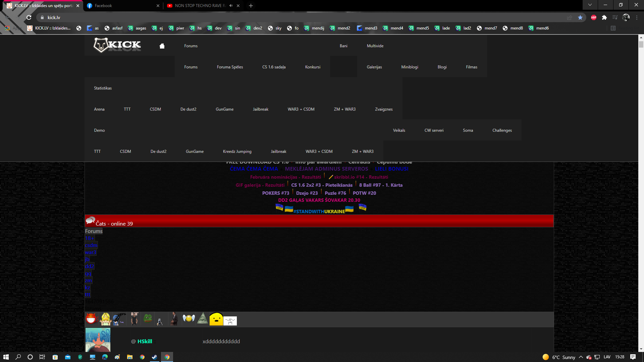Image resolution: width=644 pixels, height=362 pixels.
Task: Click the page vertical scrollbar
Action: pos(641,193)
